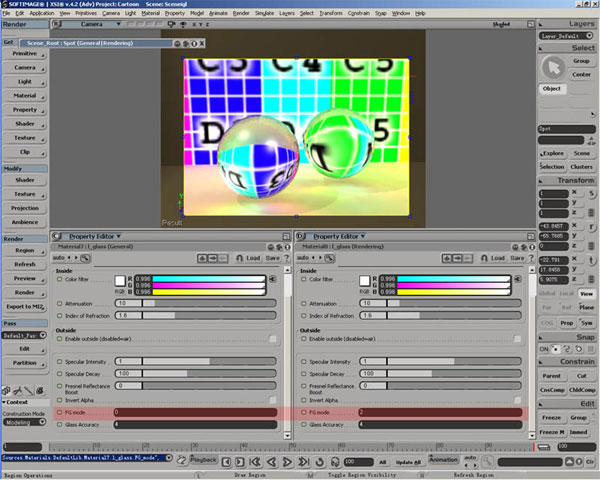Maximize the left Property Editor panel

click(286, 236)
